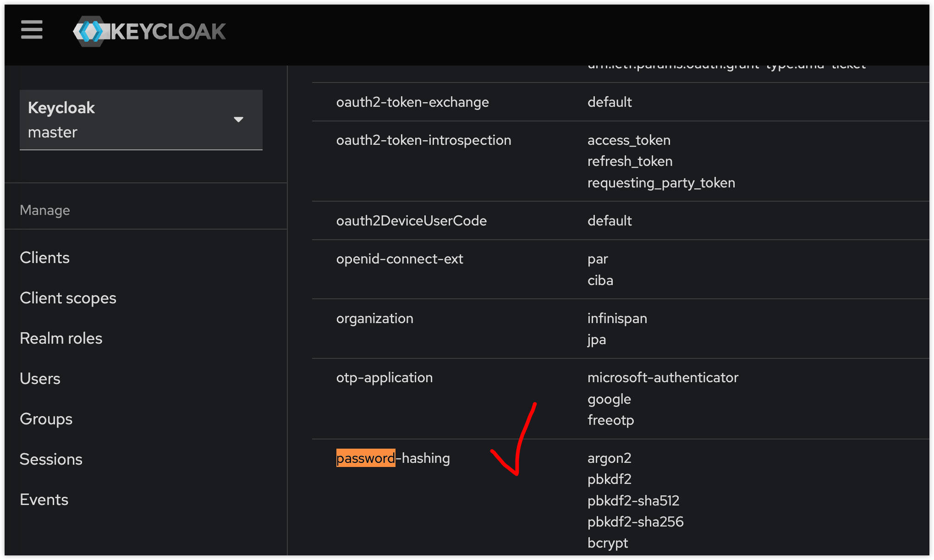The height and width of the screenshot is (560, 934).
Task: Toggle the hamburger sidebar menu
Action: pos(32,30)
